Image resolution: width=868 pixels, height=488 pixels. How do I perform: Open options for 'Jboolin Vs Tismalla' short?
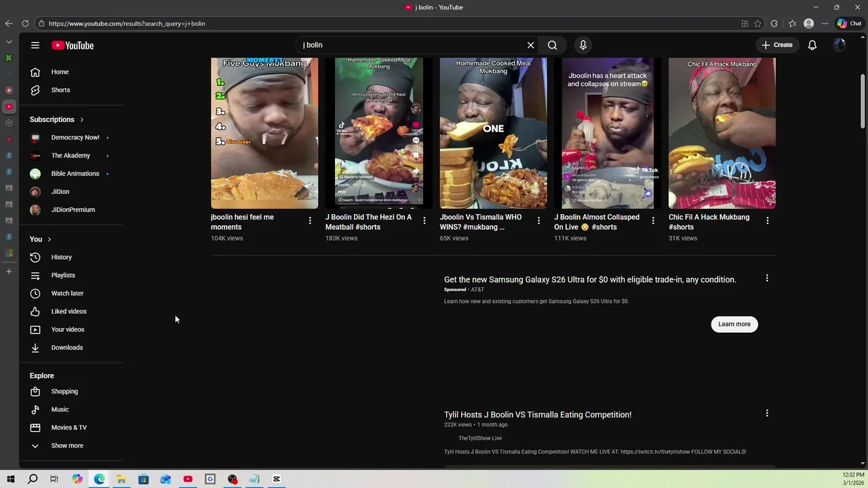[x=538, y=221]
